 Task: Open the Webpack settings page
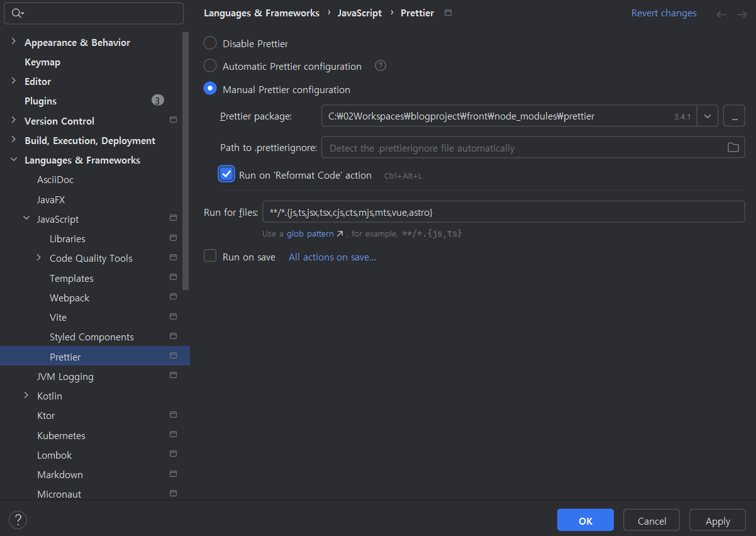(x=70, y=298)
